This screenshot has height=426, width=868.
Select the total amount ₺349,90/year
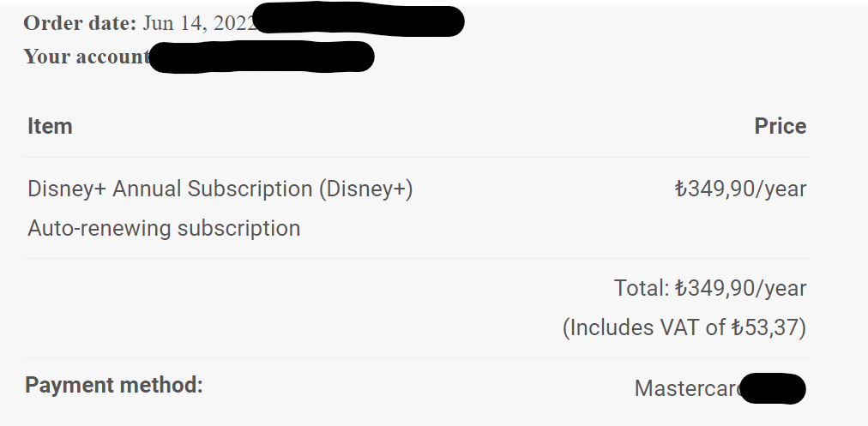(740, 288)
